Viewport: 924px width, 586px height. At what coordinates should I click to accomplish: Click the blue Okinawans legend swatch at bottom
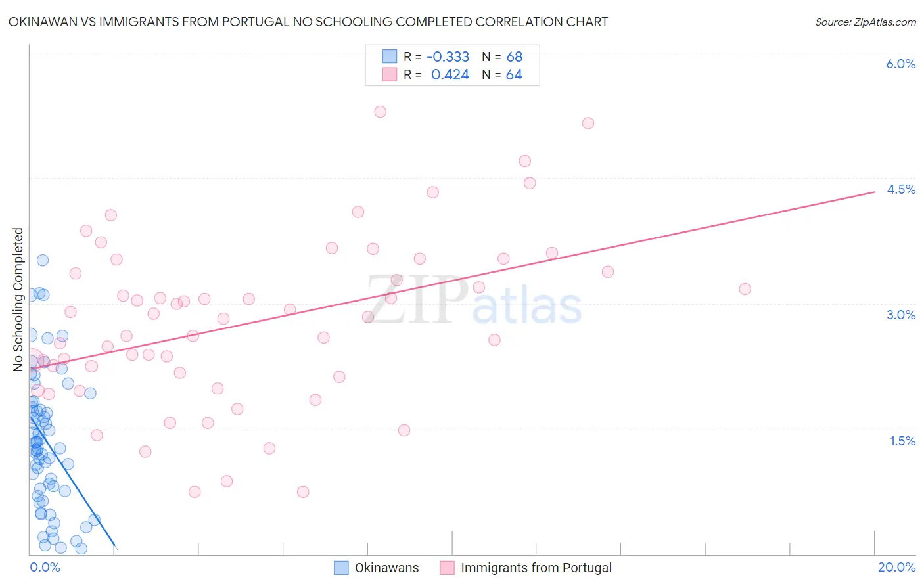[x=341, y=568]
